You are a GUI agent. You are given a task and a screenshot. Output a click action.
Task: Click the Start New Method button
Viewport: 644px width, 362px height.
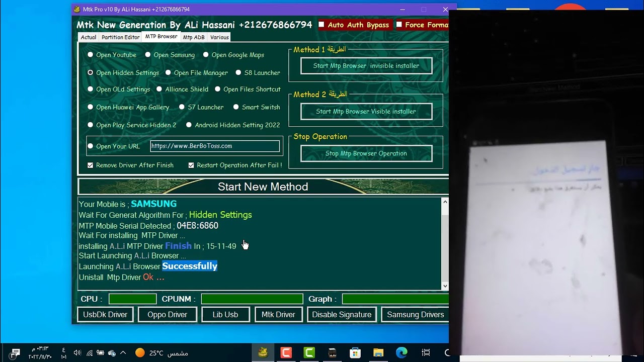263,187
